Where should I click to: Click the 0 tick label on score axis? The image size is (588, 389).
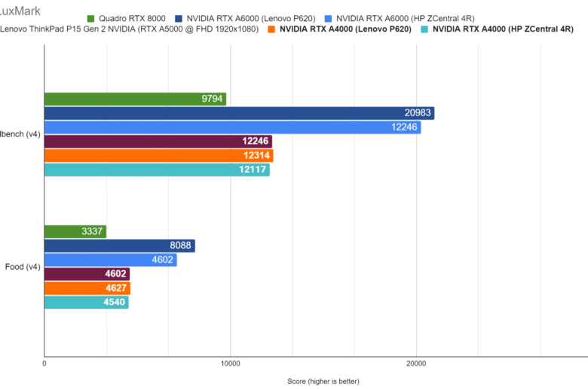pyautogui.click(x=44, y=363)
